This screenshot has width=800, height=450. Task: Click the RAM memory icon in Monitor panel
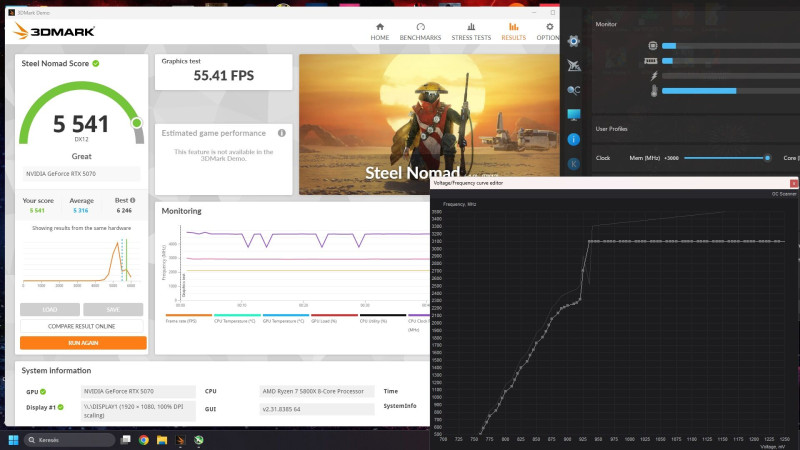651,61
